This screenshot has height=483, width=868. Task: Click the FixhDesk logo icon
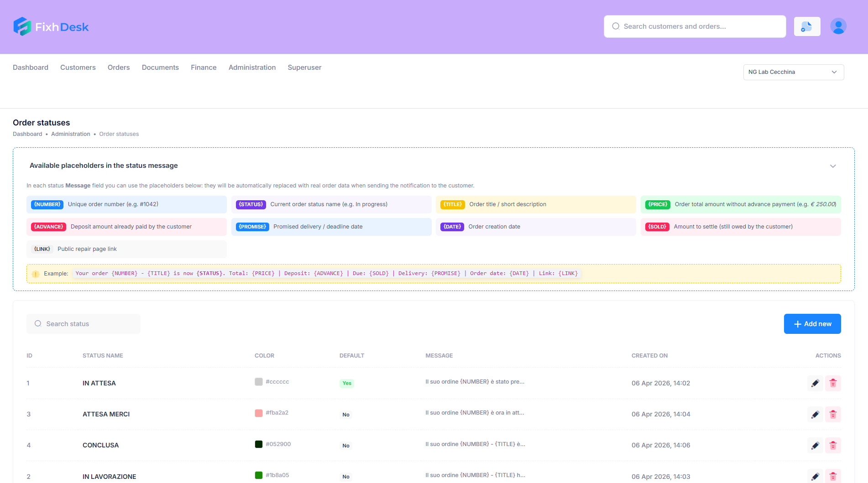click(x=22, y=26)
